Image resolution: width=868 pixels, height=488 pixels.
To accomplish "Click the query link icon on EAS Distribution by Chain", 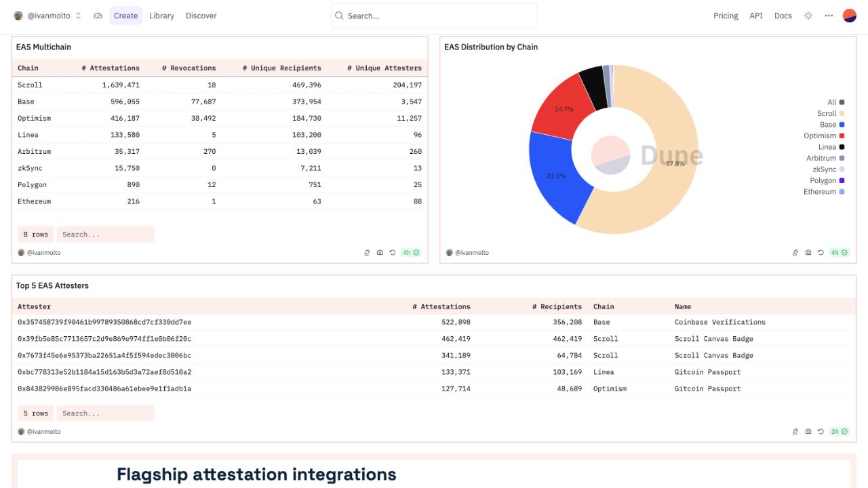I will pyautogui.click(x=795, y=253).
